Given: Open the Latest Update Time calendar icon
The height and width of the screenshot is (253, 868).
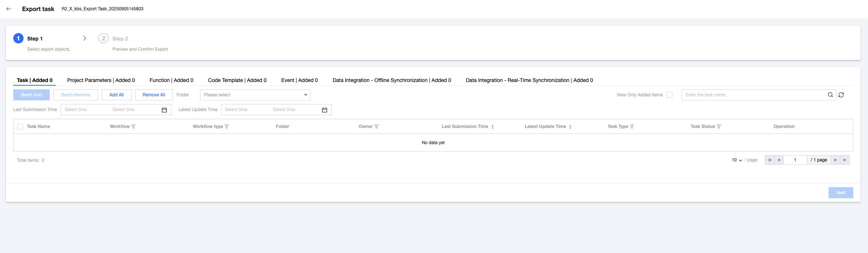Looking at the screenshot, I should click(325, 110).
